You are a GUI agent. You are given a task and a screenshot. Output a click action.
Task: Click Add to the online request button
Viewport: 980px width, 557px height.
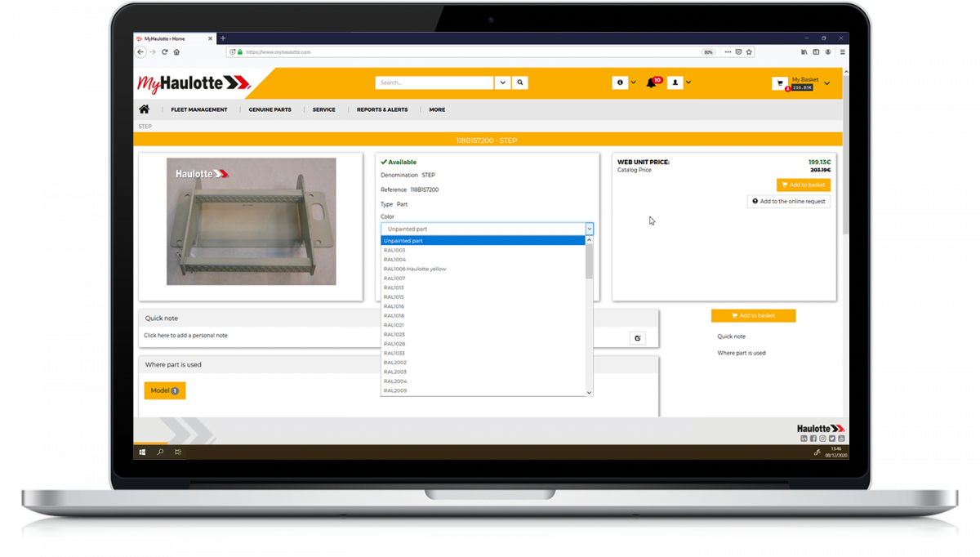788,201
